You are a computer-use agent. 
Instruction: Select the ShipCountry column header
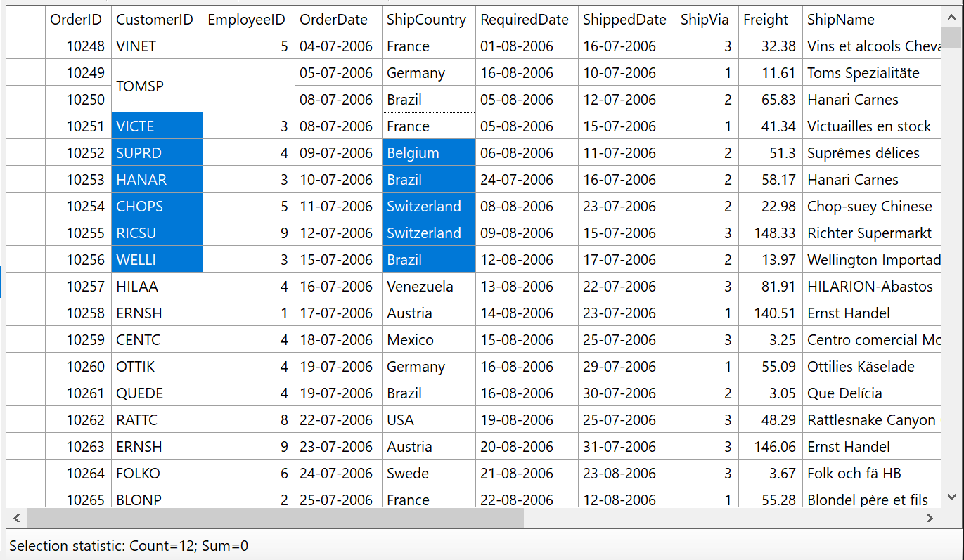[429, 20]
